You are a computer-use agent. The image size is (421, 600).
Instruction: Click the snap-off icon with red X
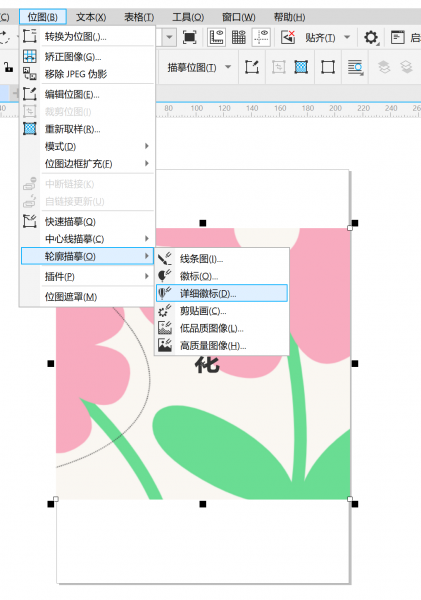click(x=287, y=37)
